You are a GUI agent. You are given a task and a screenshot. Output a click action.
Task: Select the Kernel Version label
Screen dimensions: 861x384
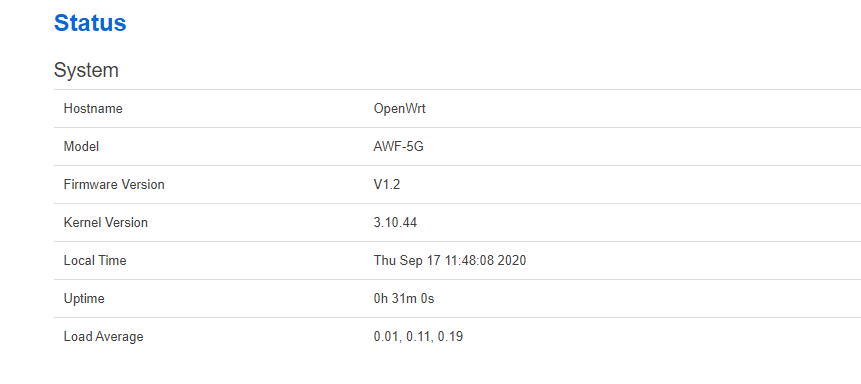pyautogui.click(x=105, y=222)
